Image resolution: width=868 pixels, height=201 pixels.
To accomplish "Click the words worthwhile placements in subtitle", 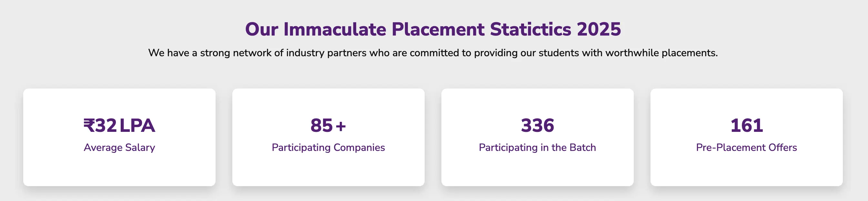I will [x=661, y=53].
